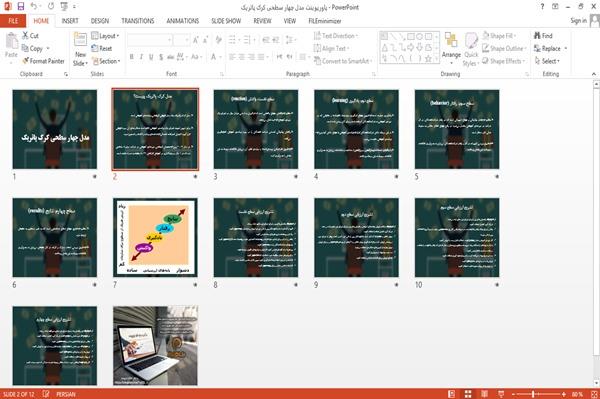This screenshot has width=600, height=399.
Task: Click New Slide icon
Action: click(x=80, y=40)
